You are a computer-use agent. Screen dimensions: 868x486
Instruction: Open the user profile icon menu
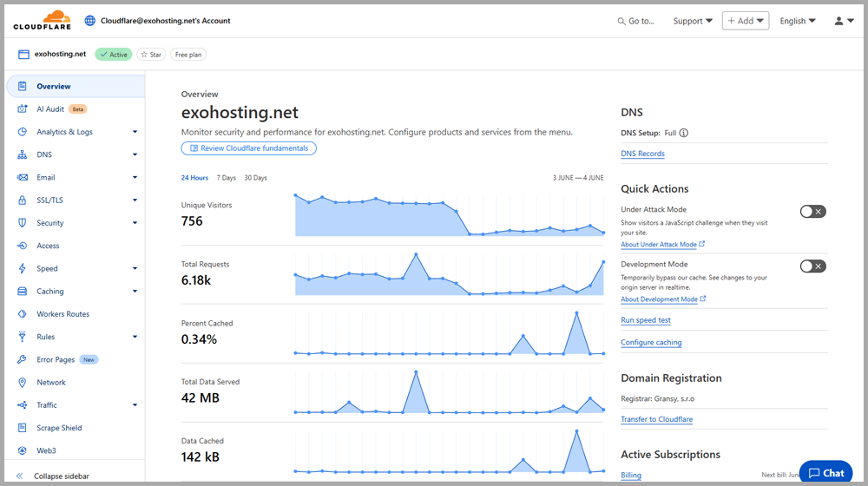[844, 21]
